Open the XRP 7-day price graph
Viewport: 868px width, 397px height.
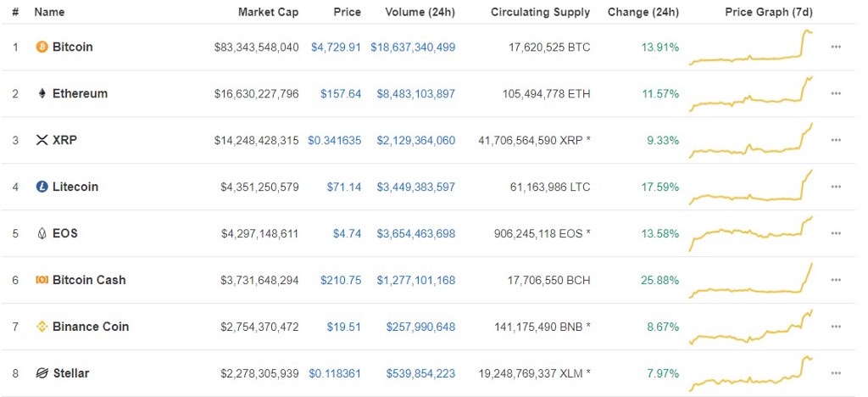pos(751,140)
